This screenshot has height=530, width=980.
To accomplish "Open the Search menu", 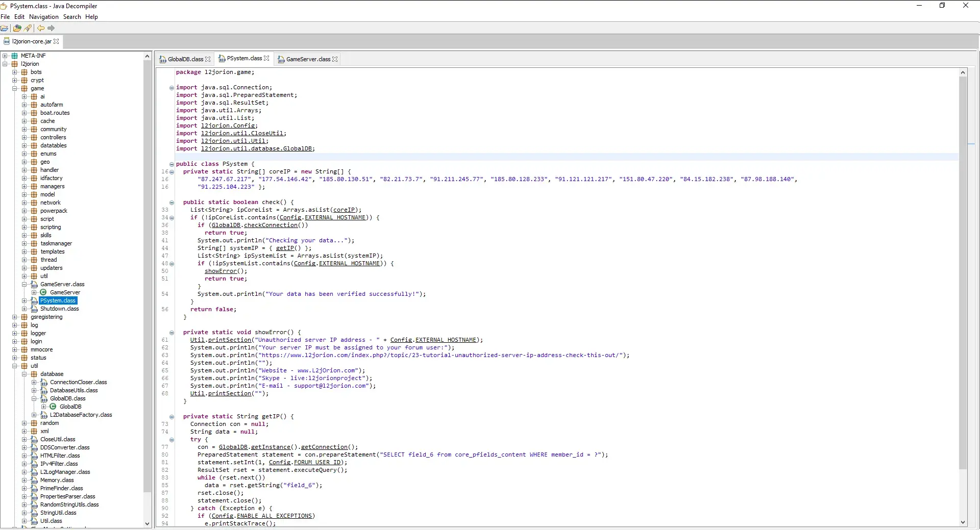I will coord(72,17).
